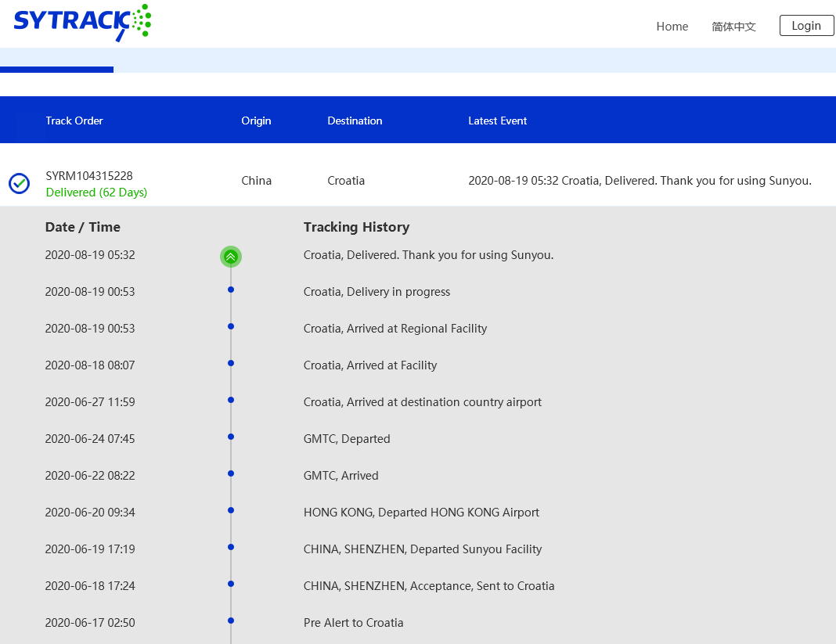
Task: Click the Tracking History heading
Action: (356, 227)
